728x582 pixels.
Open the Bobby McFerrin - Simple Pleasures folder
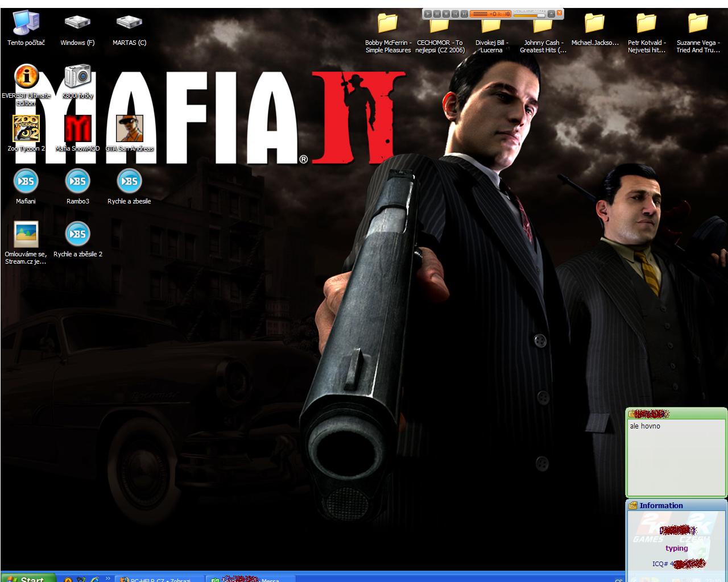388,33
